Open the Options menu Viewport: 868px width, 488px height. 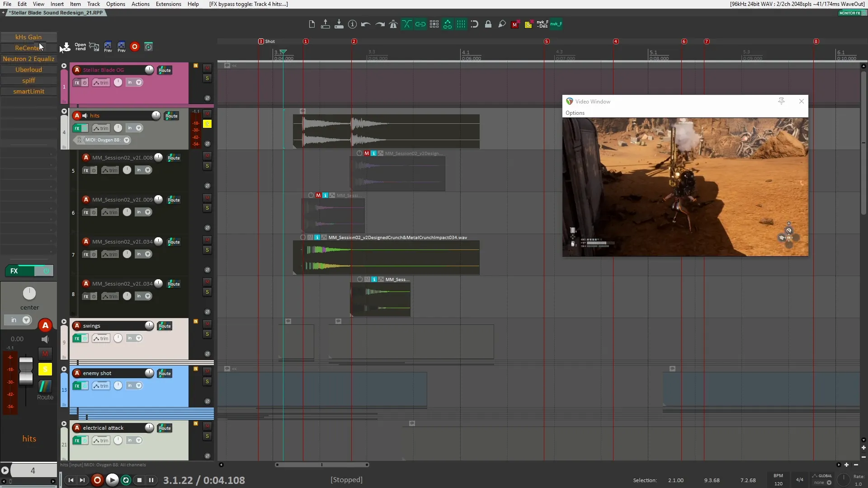(x=116, y=4)
